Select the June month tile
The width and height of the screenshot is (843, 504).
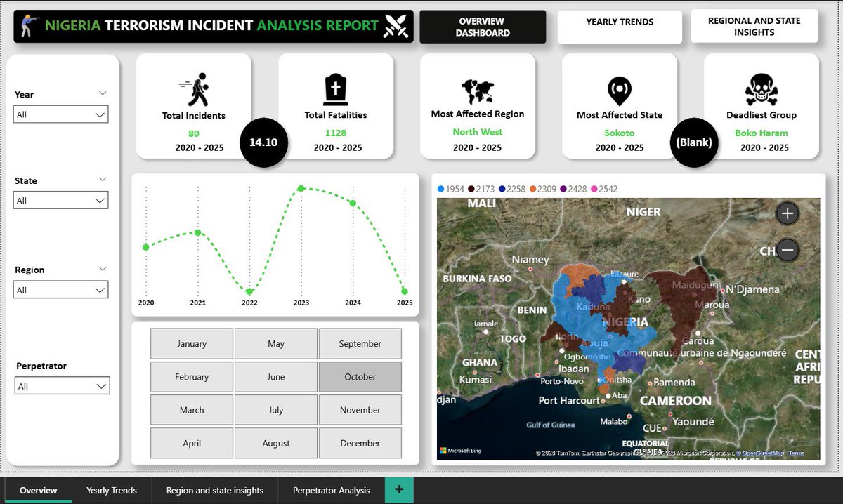coord(276,377)
